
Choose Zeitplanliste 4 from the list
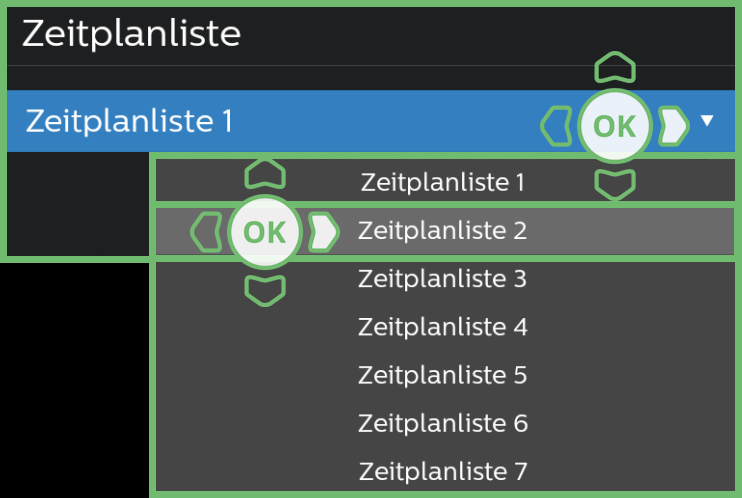click(442, 327)
